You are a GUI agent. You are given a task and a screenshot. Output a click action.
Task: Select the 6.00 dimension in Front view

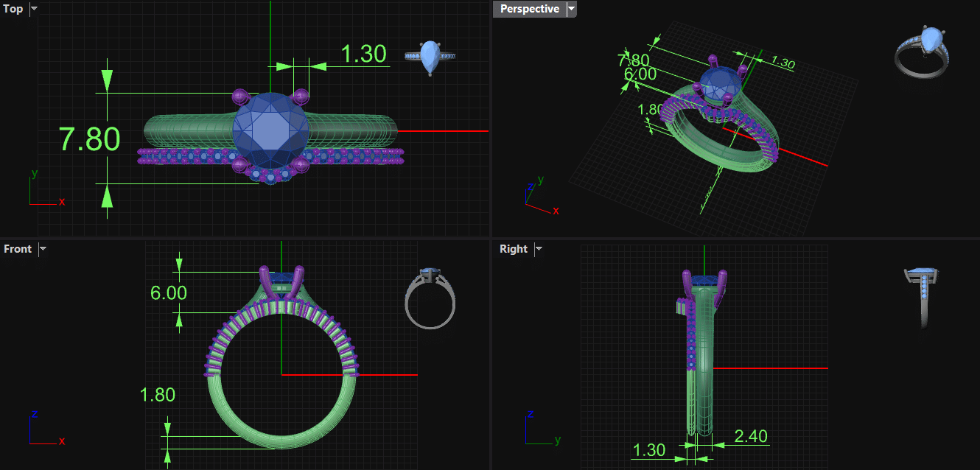point(168,293)
